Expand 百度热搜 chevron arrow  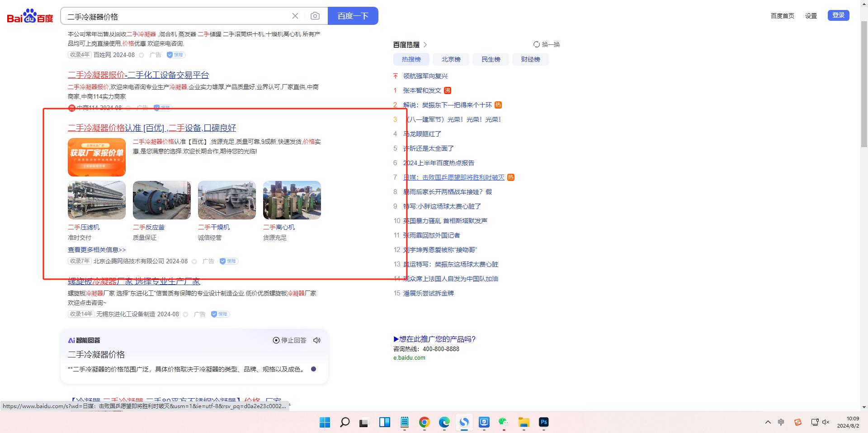(x=425, y=45)
